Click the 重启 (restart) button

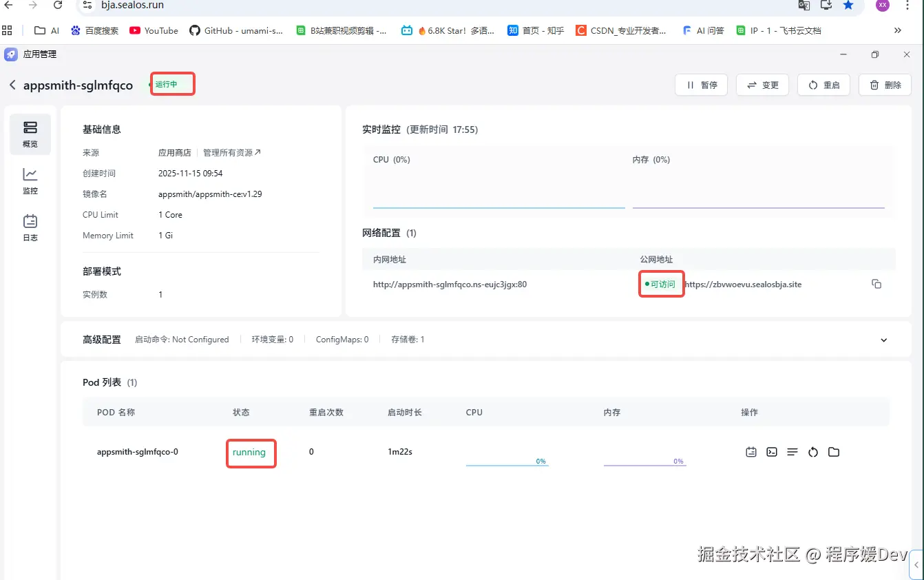click(x=823, y=85)
